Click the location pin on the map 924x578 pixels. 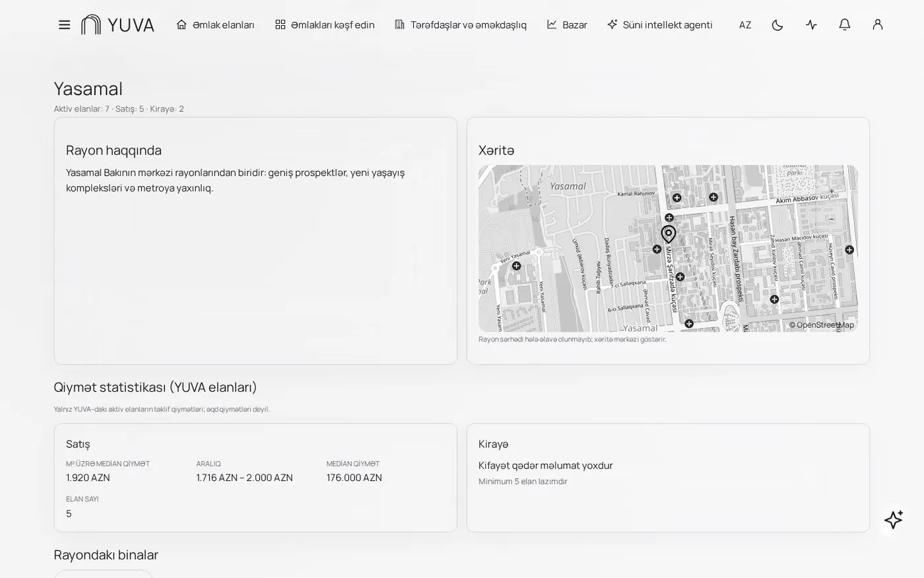point(669,234)
